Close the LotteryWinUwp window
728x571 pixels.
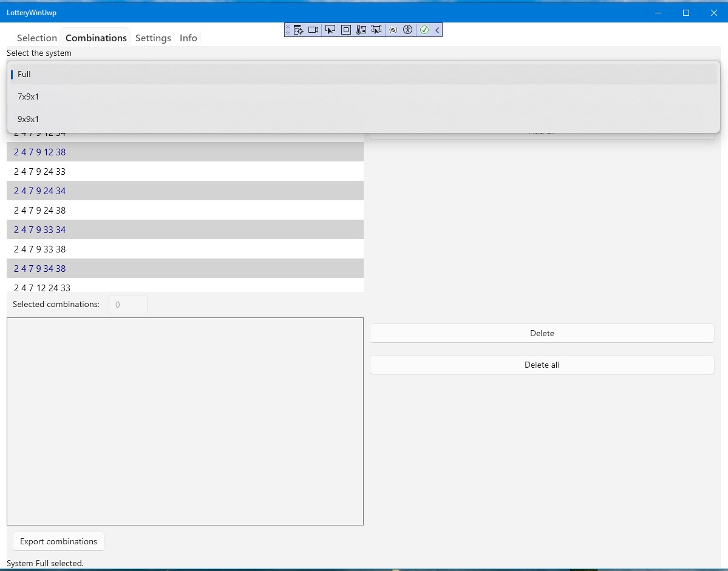[714, 13]
